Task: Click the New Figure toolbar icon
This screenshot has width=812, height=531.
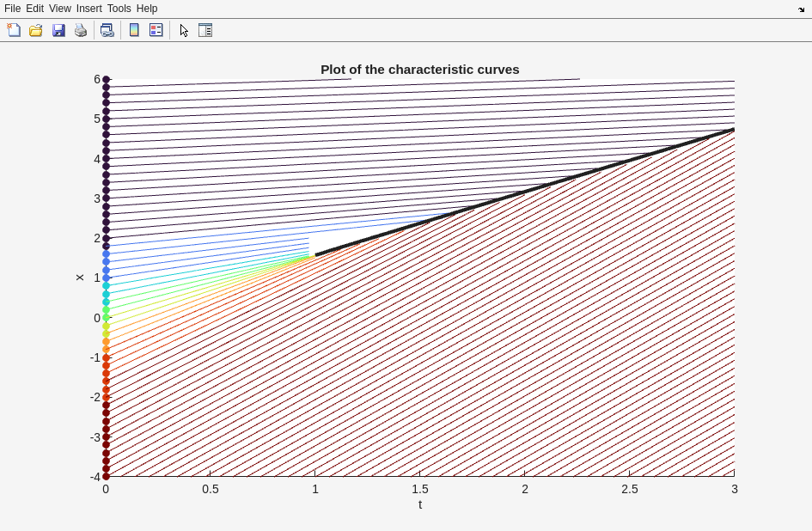Action: tap(14, 30)
